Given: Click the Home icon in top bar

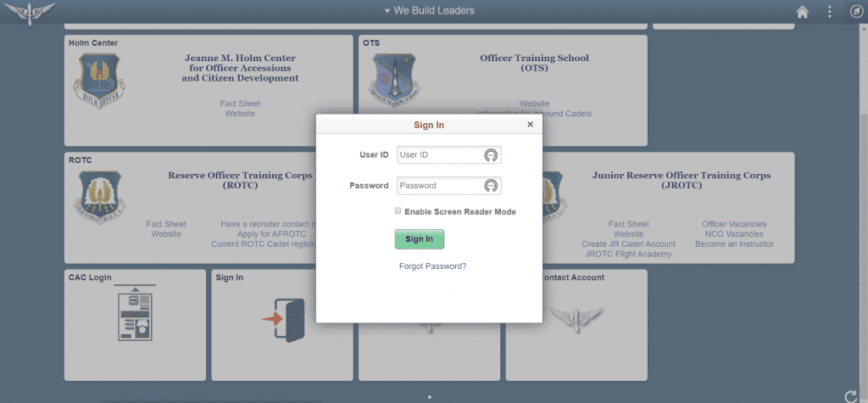Looking at the screenshot, I should click(802, 12).
